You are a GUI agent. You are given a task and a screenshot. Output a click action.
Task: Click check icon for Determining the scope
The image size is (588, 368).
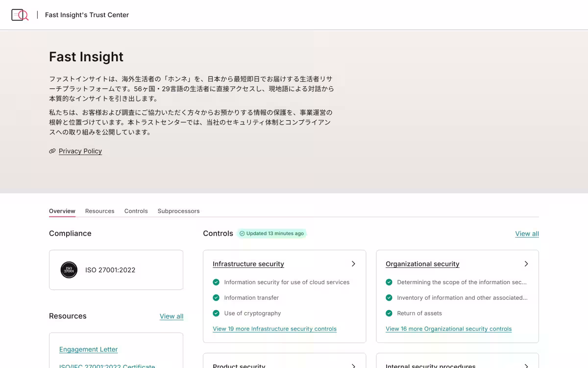[x=389, y=282]
